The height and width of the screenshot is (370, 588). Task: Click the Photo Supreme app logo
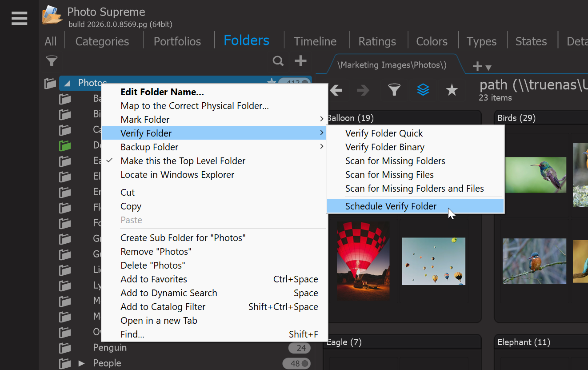pyautogui.click(x=52, y=15)
